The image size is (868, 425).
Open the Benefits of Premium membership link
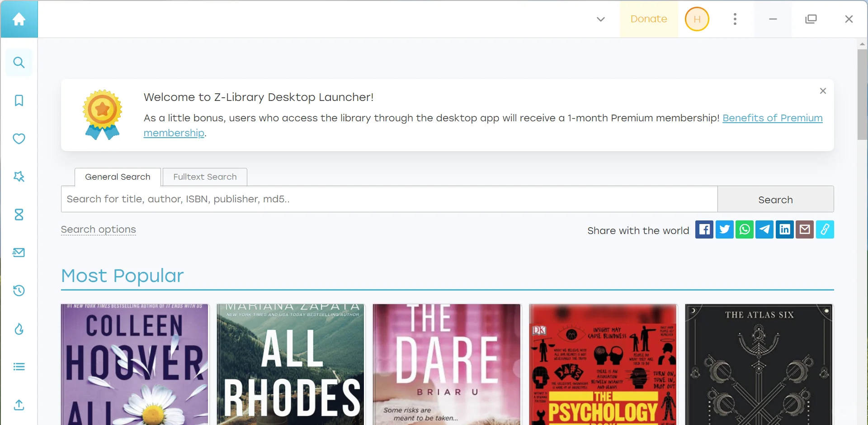point(772,118)
